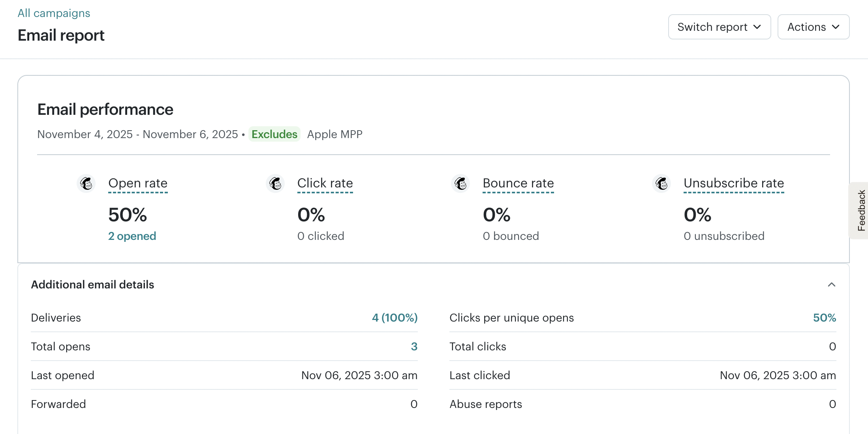Screen dimensions: 868x434
Task: Open the Switch report dropdown
Action: [x=719, y=27]
